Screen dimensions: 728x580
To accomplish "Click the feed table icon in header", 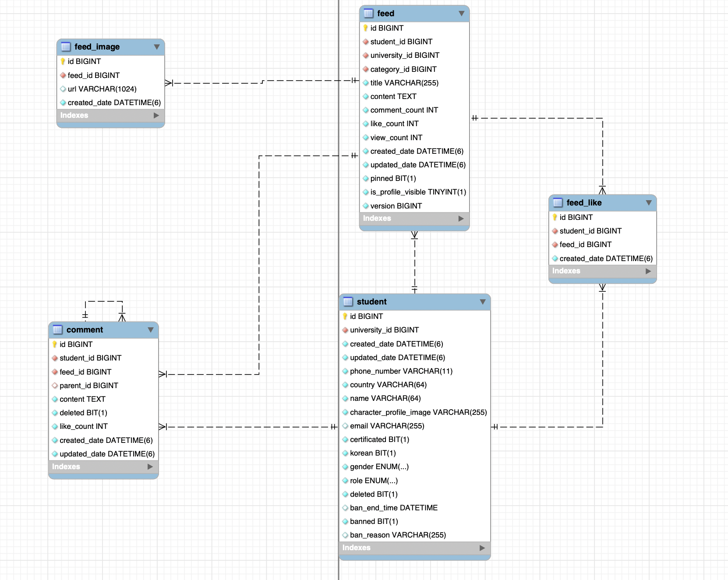I will tap(368, 14).
